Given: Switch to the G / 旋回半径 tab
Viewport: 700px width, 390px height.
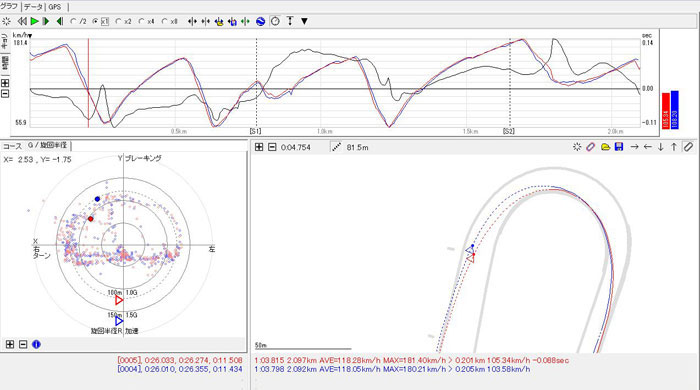Looking at the screenshot, I should [x=47, y=145].
